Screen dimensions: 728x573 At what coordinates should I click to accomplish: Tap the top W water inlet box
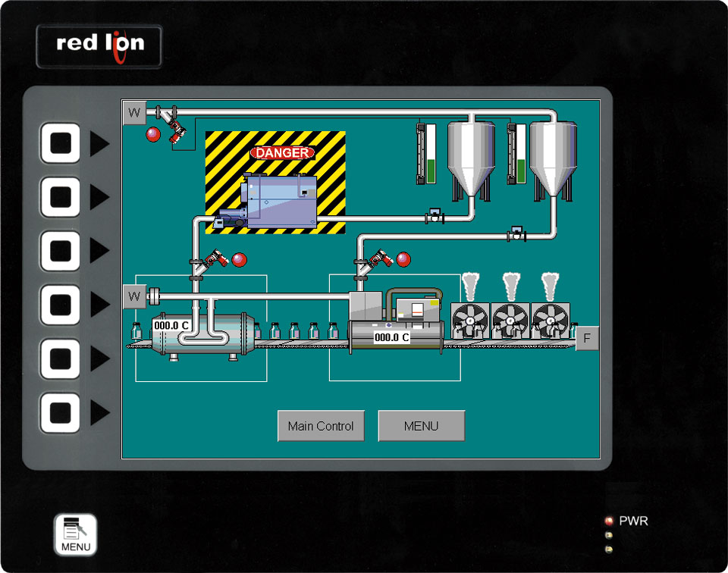(135, 113)
